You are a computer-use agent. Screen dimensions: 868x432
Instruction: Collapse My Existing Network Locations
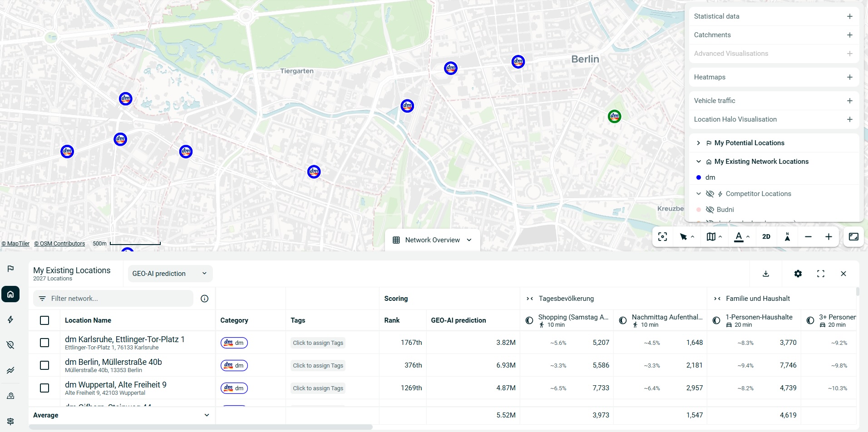699,162
